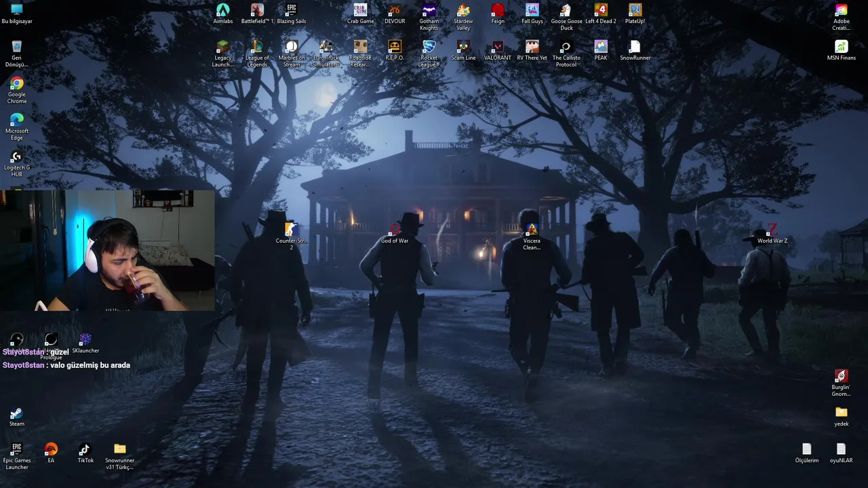Open Logitech G HUB shortcut
Screen dimensions: 868x488
coord(17,163)
